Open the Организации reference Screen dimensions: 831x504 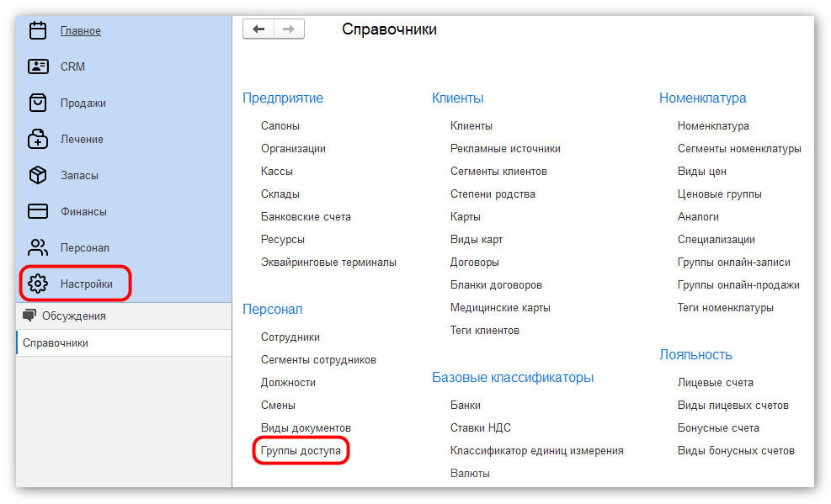point(293,149)
